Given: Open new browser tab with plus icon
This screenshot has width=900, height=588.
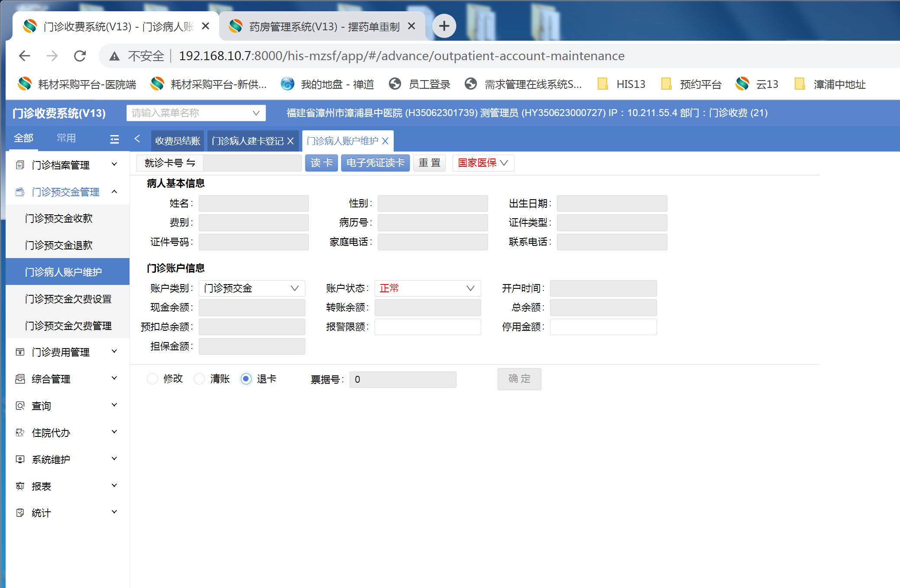Looking at the screenshot, I should tap(444, 26).
